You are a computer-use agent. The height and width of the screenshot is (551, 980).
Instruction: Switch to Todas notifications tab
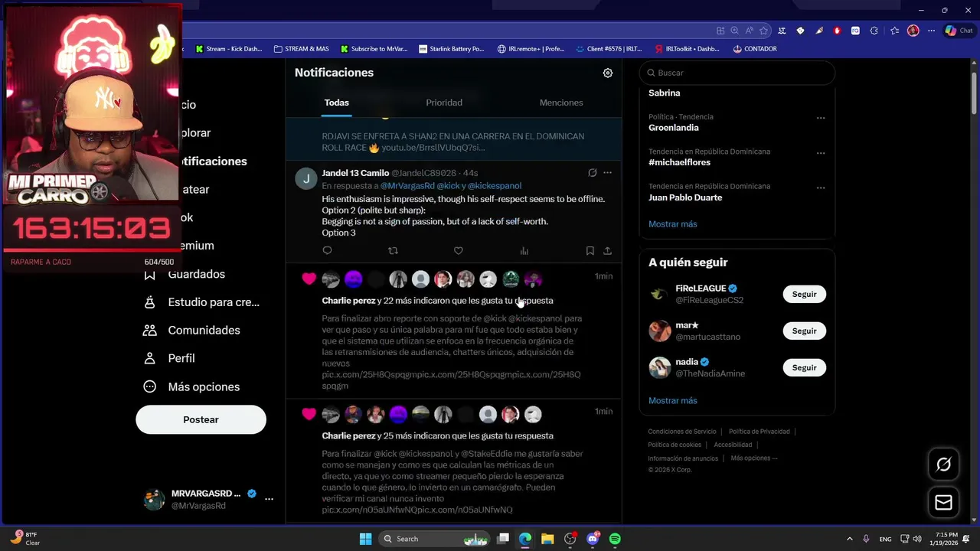click(x=336, y=103)
